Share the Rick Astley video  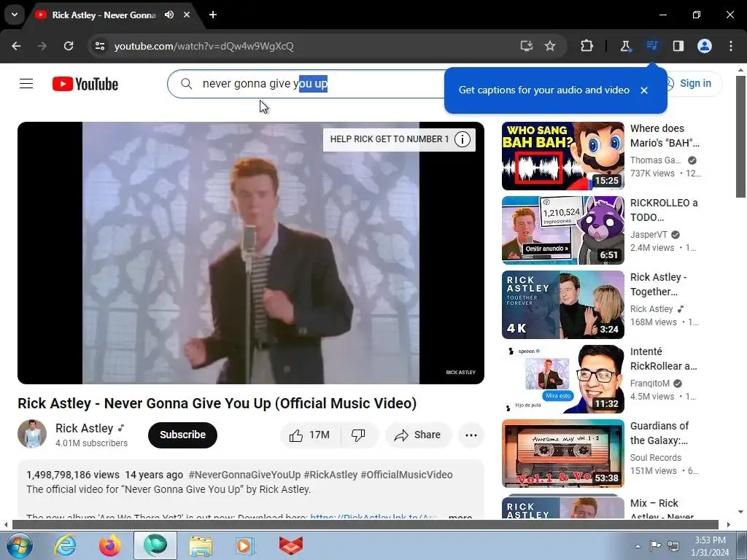coord(418,435)
